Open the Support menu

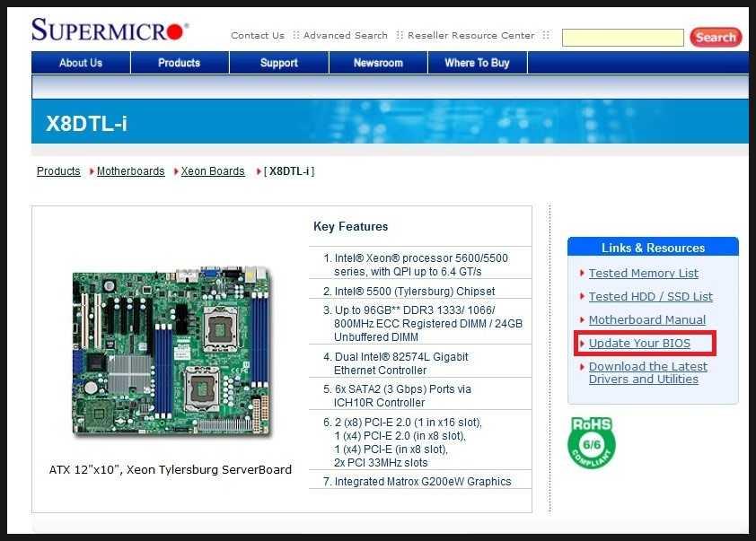click(x=278, y=63)
